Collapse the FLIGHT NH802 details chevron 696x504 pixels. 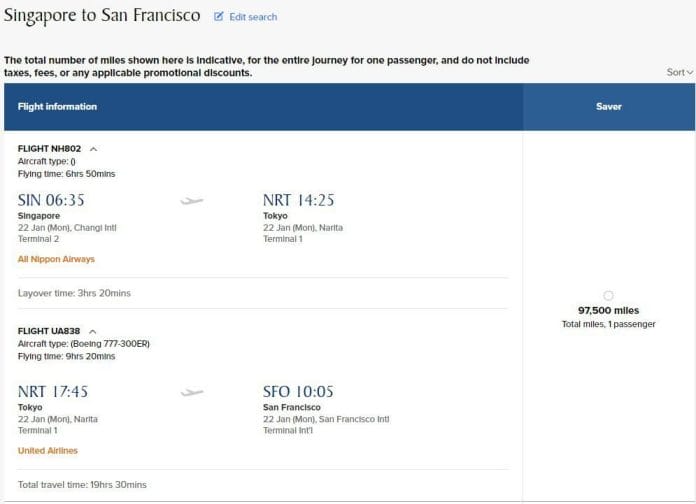click(93, 149)
